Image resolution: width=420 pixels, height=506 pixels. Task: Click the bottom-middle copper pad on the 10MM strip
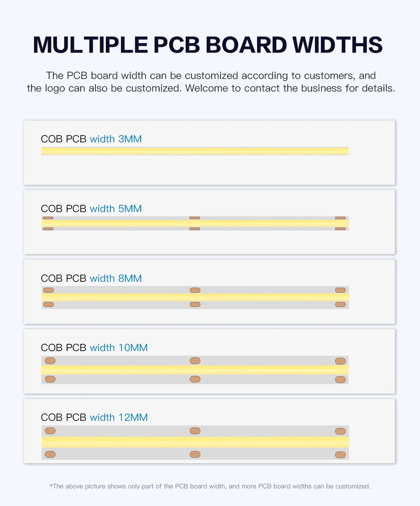pyautogui.click(x=195, y=379)
